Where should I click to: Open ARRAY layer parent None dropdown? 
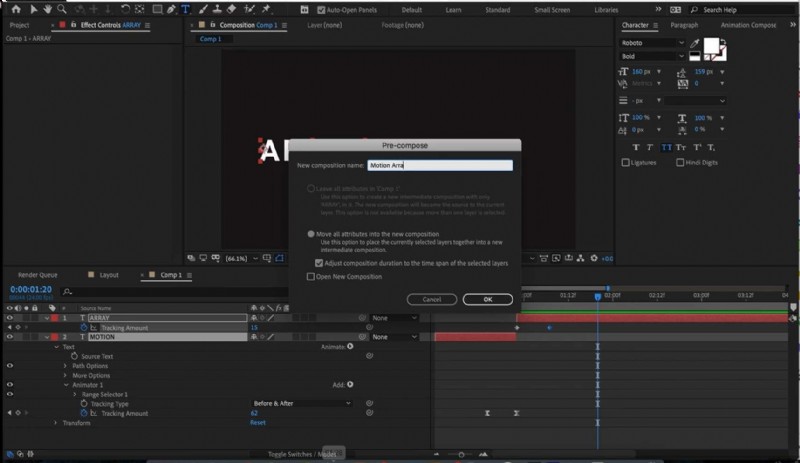394,318
